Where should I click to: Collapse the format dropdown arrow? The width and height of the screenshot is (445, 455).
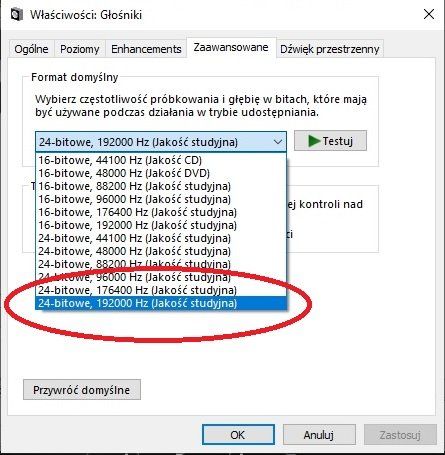tap(278, 142)
